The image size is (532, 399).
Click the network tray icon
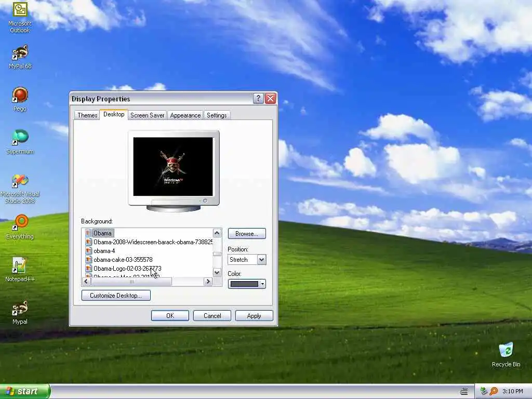tap(484, 391)
